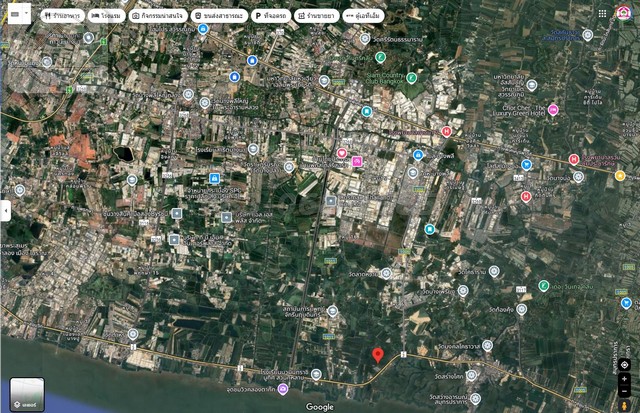Open the green golf pin below วัดท้องคุ้ง area

[x=543, y=286]
